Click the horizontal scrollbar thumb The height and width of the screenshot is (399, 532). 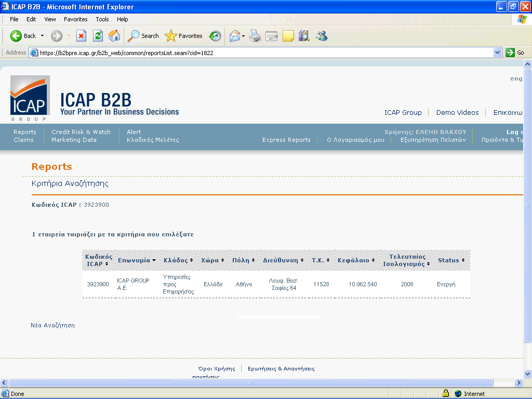point(251,382)
